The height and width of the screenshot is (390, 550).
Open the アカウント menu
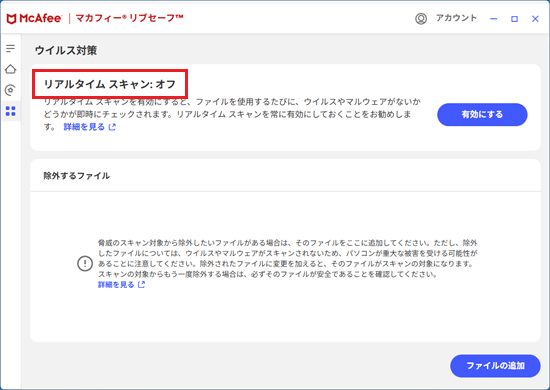[x=456, y=18]
